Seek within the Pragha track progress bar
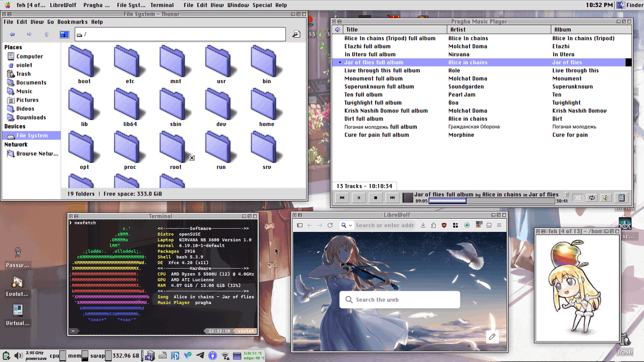The height and width of the screenshot is (362, 644). 492,201
